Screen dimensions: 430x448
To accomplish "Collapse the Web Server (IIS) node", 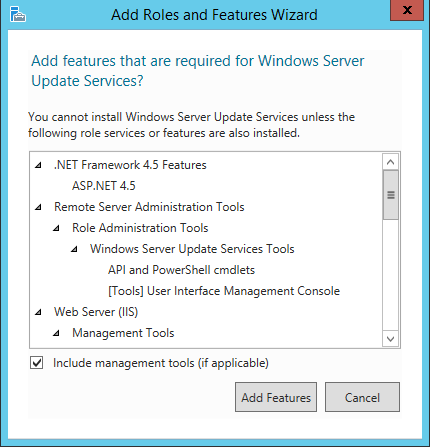I will click(39, 312).
